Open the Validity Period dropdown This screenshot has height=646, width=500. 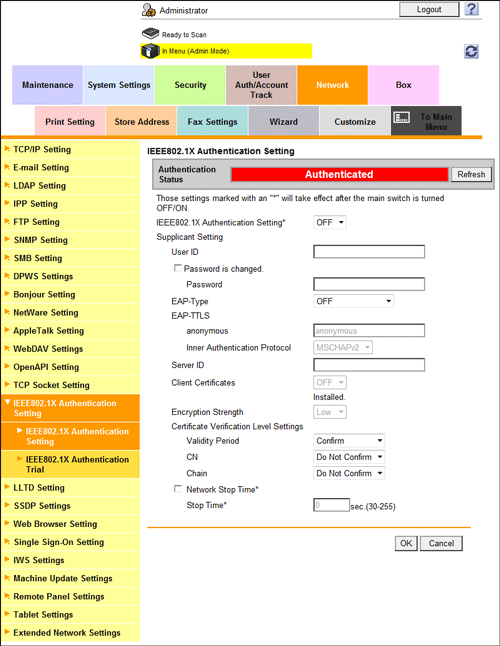pyautogui.click(x=349, y=441)
